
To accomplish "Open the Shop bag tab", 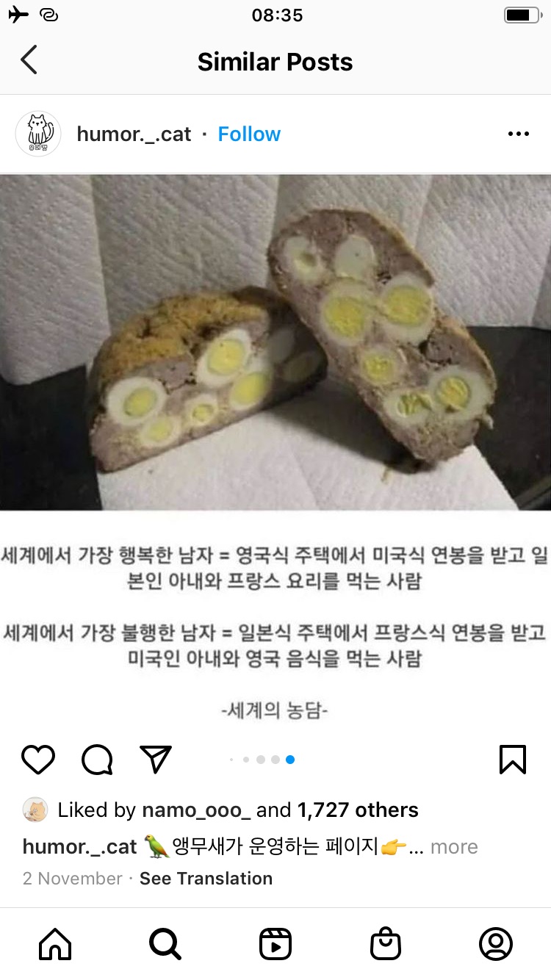I will pos(386,944).
